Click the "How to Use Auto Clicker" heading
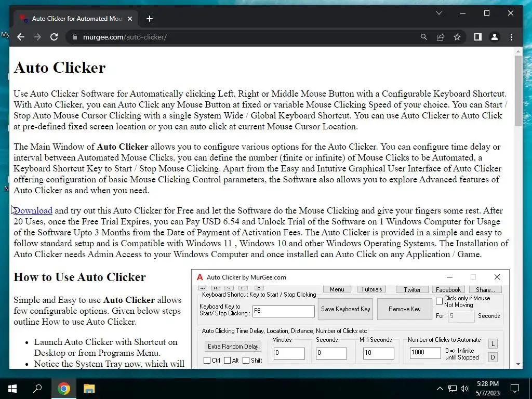Screen dimensions: 532x399 [79, 277]
